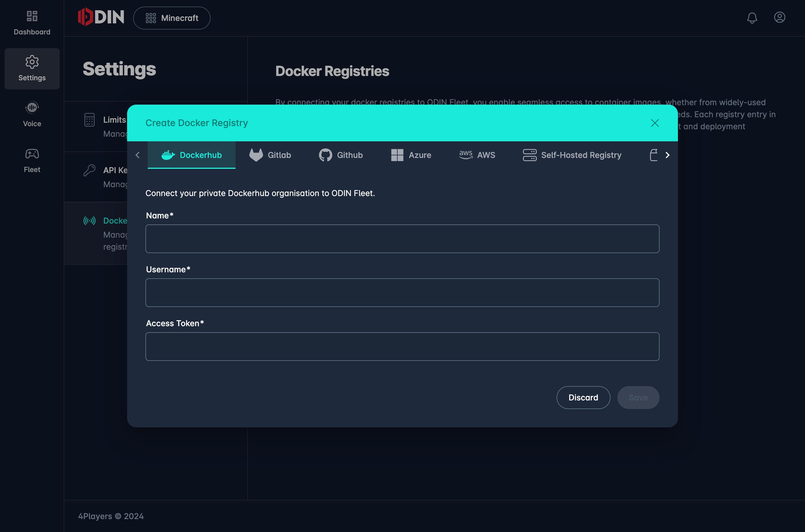Open the Dashboard sidebar icon

[32, 16]
